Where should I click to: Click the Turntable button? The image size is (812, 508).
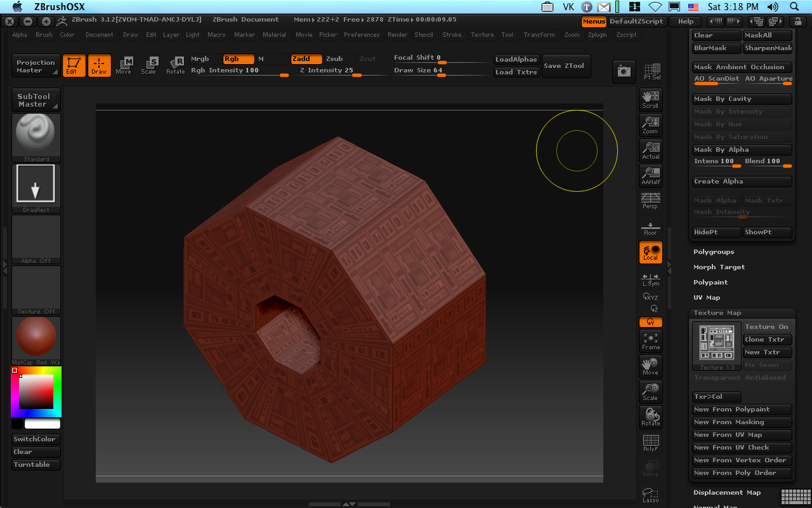[36, 465]
